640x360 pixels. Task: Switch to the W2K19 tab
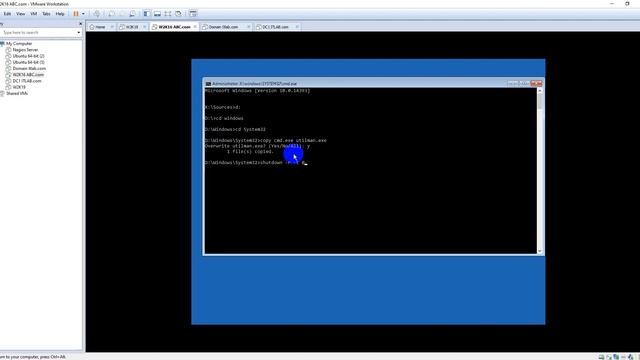(132, 27)
